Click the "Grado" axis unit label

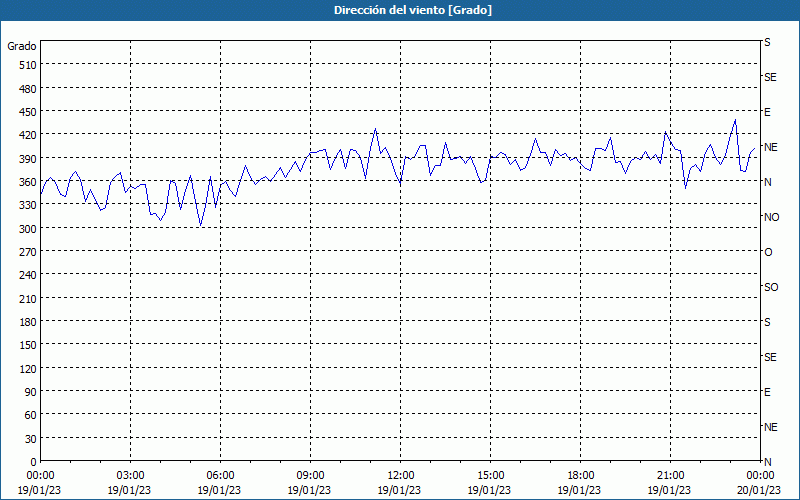point(22,46)
